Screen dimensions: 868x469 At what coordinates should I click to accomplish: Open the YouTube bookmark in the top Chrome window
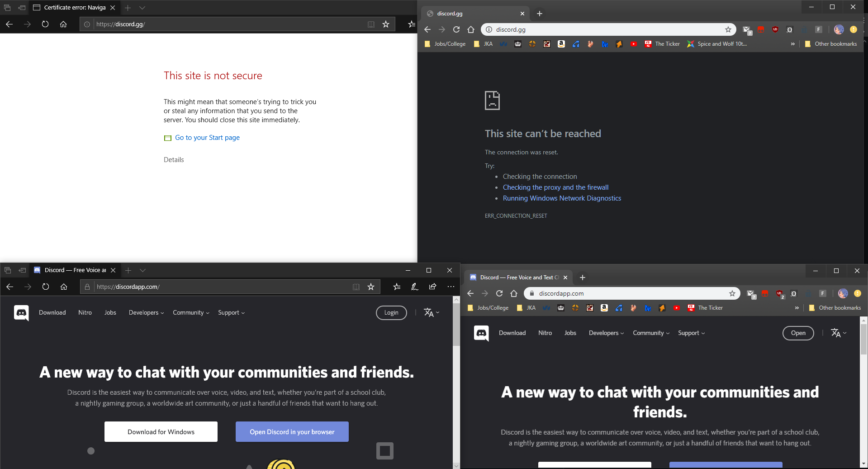[634, 44]
